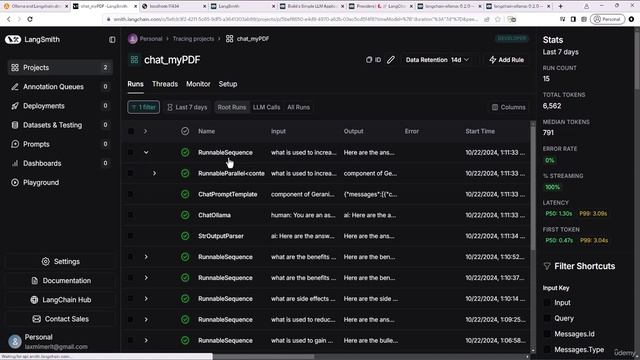Select checkbox for ChatOllama row
This screenshot has width=640, height=360.
[x=131, y=215]
